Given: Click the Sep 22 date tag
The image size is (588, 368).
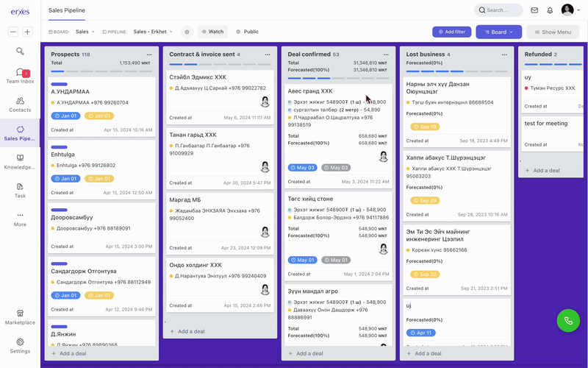Looking at the screenshot, I should click(425, 275).
